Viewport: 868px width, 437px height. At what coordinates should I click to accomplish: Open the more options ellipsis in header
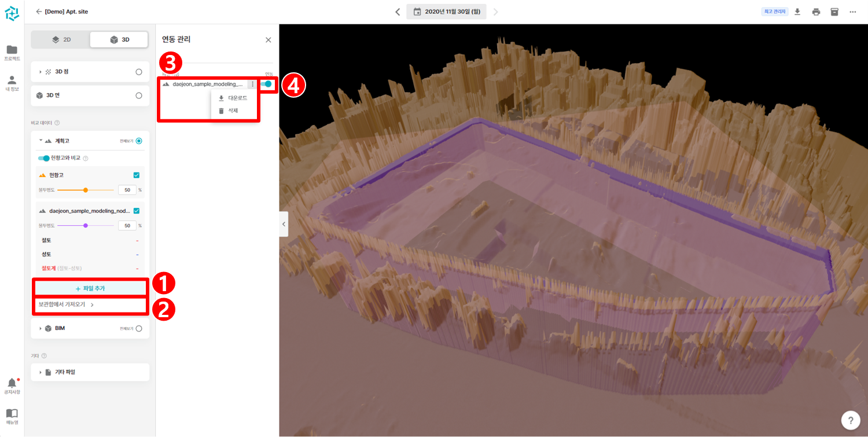tap(852, 12)
